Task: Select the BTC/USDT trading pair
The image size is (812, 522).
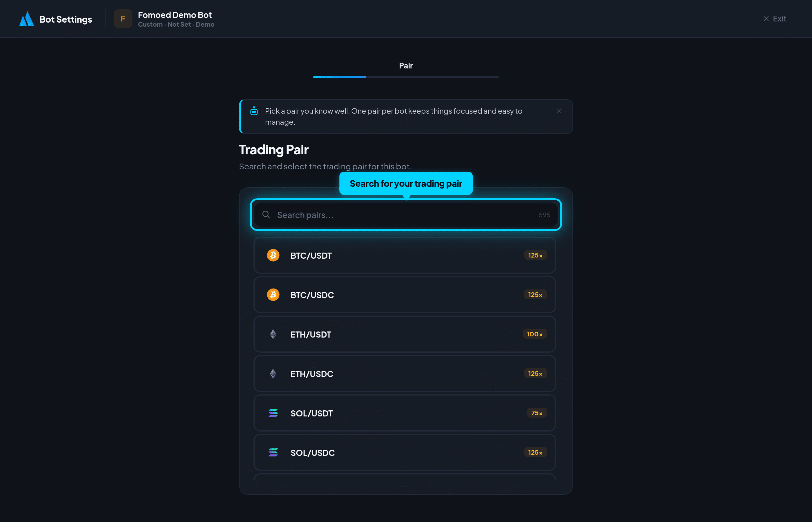Action: pos(405,255)
